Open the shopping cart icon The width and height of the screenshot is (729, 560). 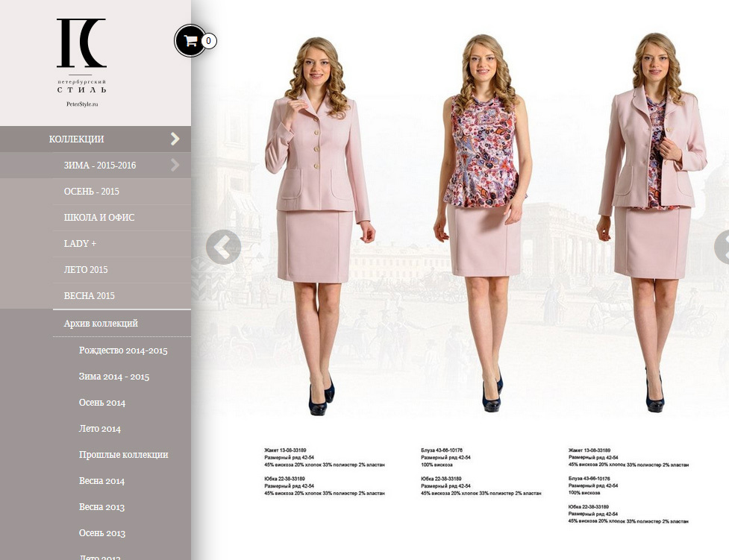[x=190, y=41]
